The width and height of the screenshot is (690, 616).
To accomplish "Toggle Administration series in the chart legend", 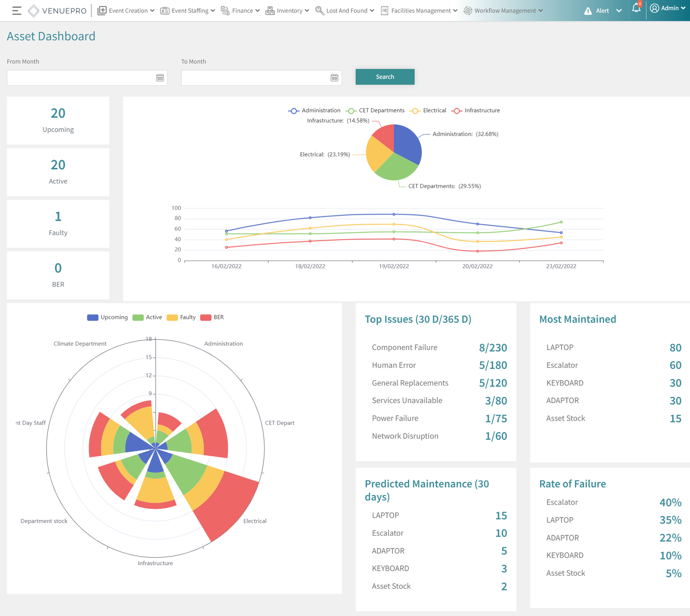I will [x=314, y=110].
